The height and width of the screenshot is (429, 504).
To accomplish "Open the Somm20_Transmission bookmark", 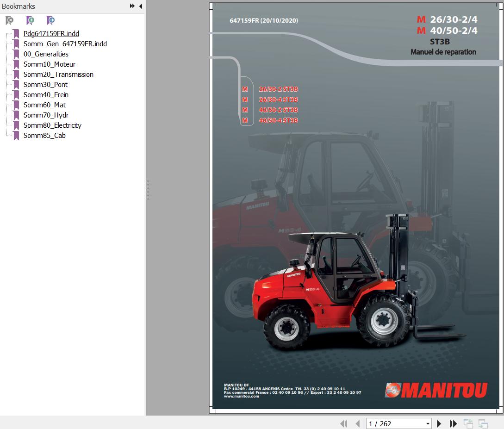I will (58, 75).
